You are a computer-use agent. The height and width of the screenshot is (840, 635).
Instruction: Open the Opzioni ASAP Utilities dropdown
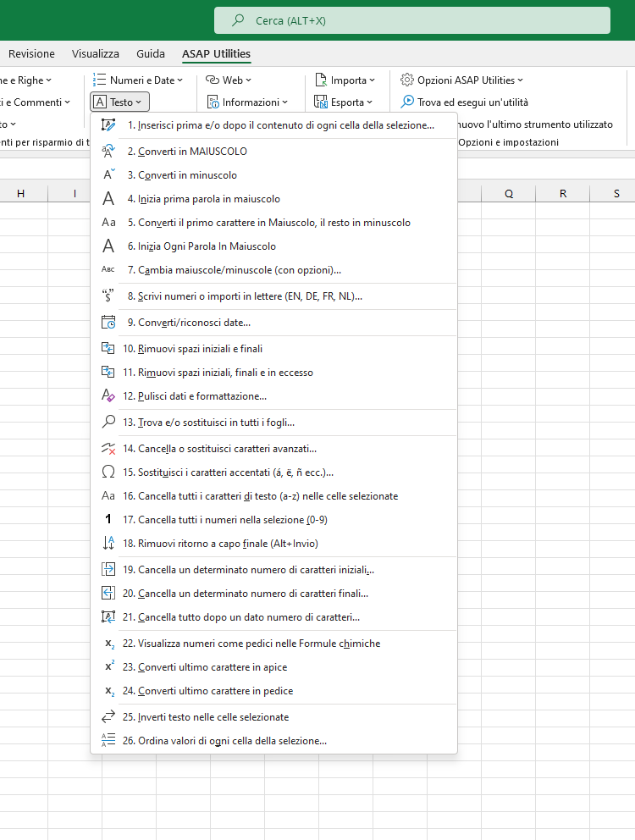[461, 80]
